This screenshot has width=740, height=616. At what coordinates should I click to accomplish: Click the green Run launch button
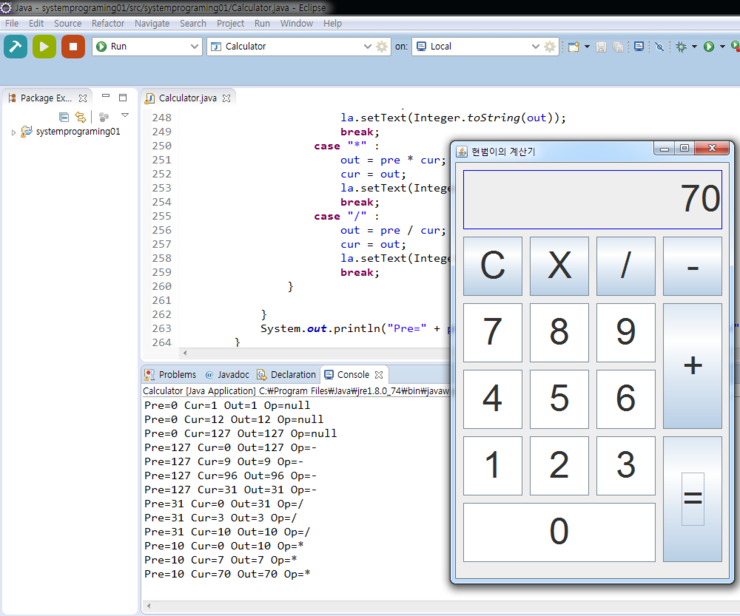pyautogui.click(x=44, y=46)
